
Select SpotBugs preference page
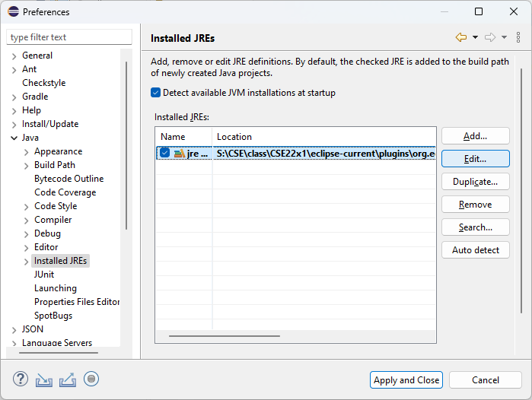(53, 316)
